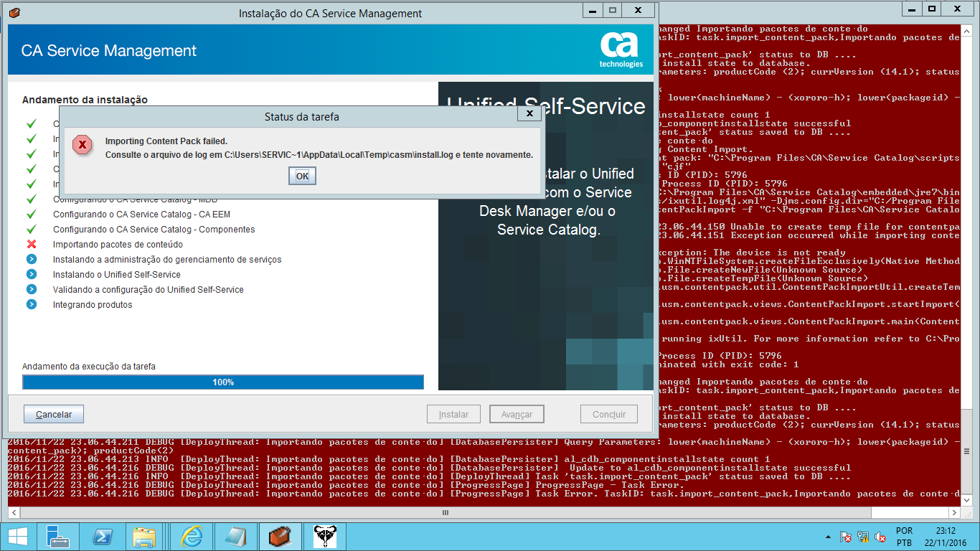Confirm the error dialog with OK

pyautogui.click(x=302, y=176)
